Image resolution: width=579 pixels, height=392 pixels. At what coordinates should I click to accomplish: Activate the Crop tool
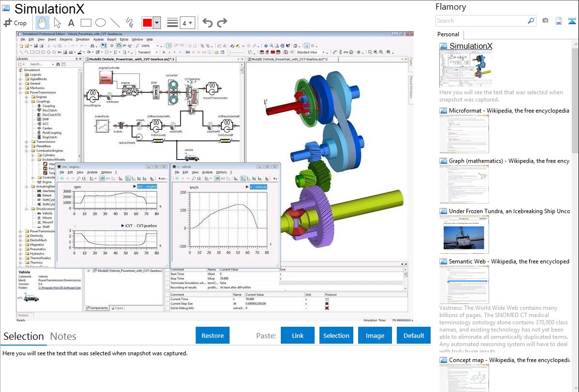[x=15, y=23]
